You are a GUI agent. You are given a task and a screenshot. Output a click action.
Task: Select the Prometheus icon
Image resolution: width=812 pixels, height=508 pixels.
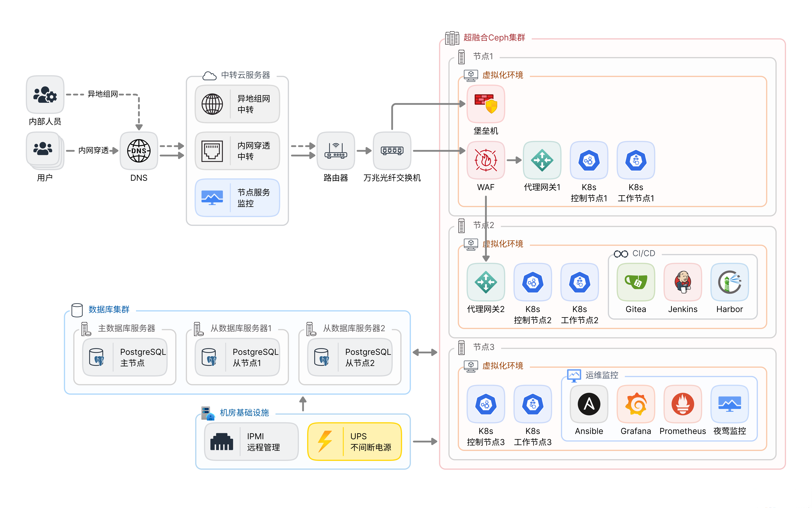click(x=683, y=404)
